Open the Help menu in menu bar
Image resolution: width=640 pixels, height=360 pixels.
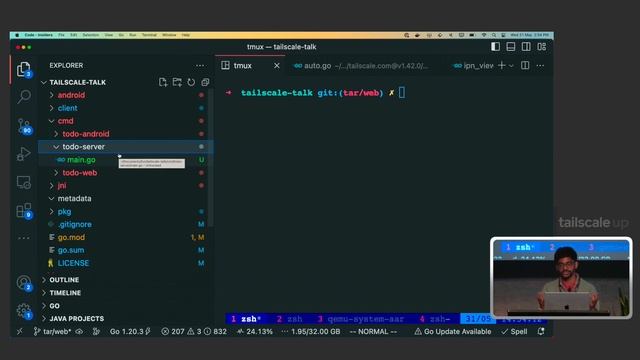pyautogui.click(x=186, y=35)
